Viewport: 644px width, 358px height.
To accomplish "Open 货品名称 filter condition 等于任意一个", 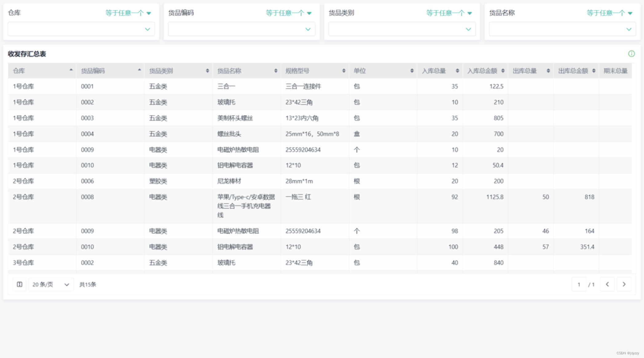I will click(609, 13).
